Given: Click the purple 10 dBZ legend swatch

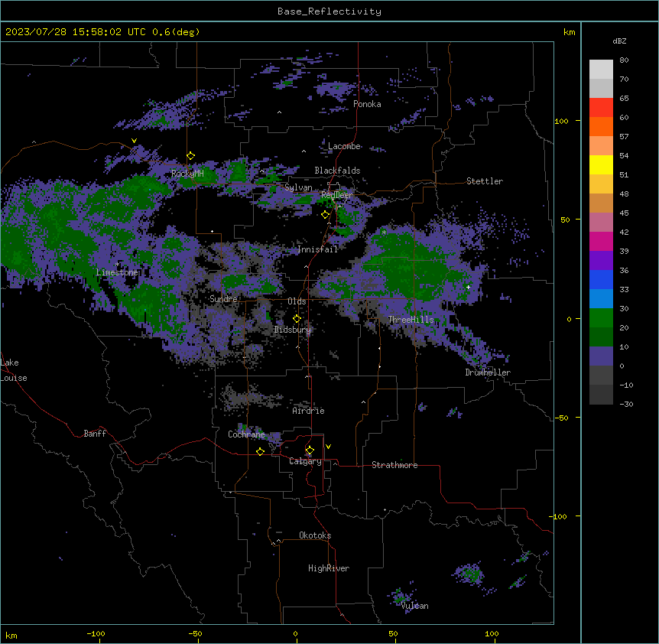Looking at the screenshot, I should tap(601, 356).
